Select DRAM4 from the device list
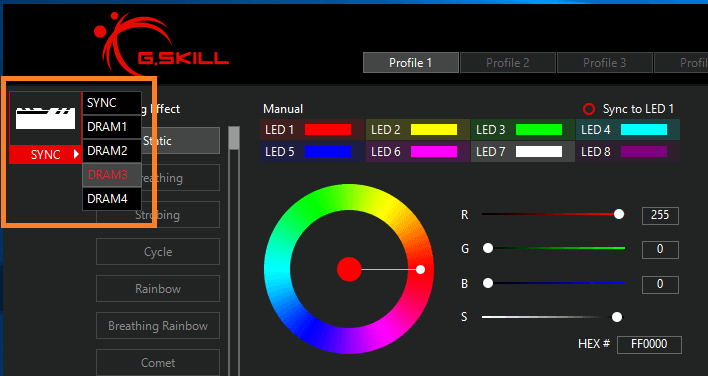 tap(112, 199)
